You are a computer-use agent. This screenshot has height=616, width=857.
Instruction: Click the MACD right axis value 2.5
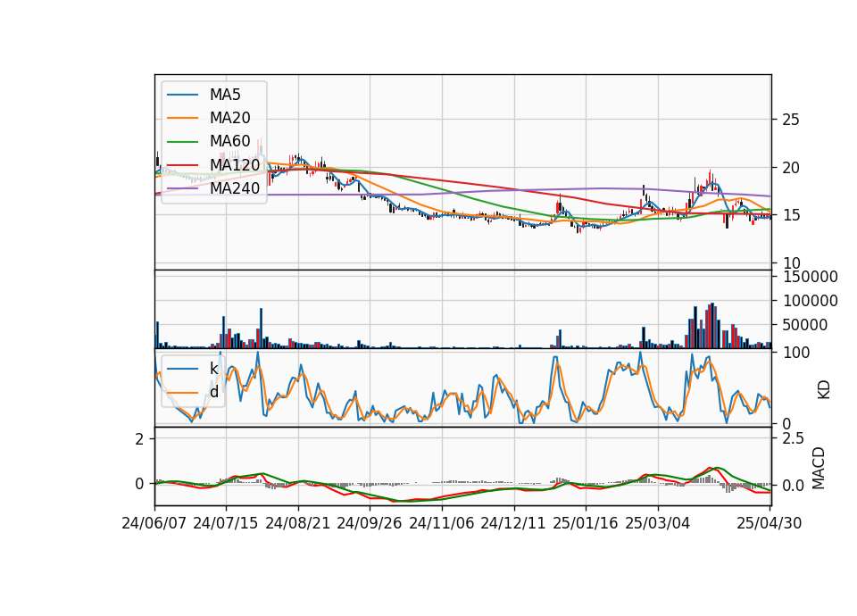(x=793, y=438)
